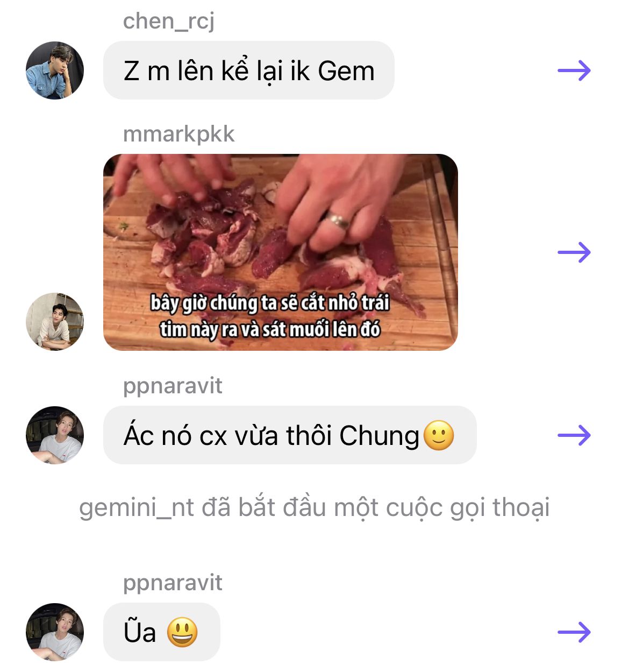Viewport: 629px width, 672px height.
Task: Open the mmarkpkk profile avatar
Action: click(x=55, y=321)
